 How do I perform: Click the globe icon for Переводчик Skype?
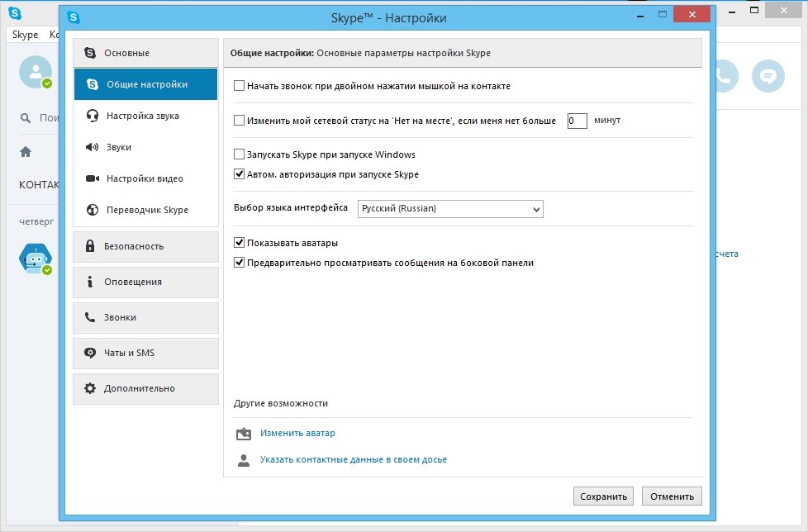93,210
